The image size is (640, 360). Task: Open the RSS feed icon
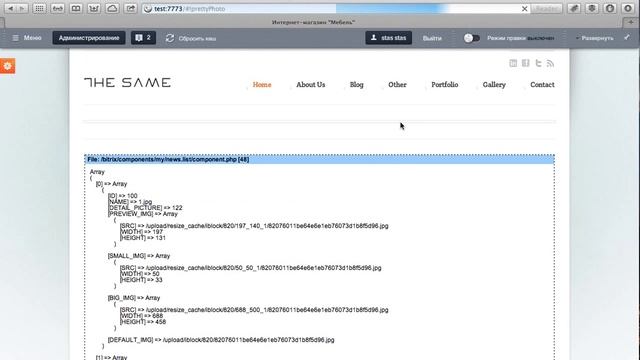551,63
